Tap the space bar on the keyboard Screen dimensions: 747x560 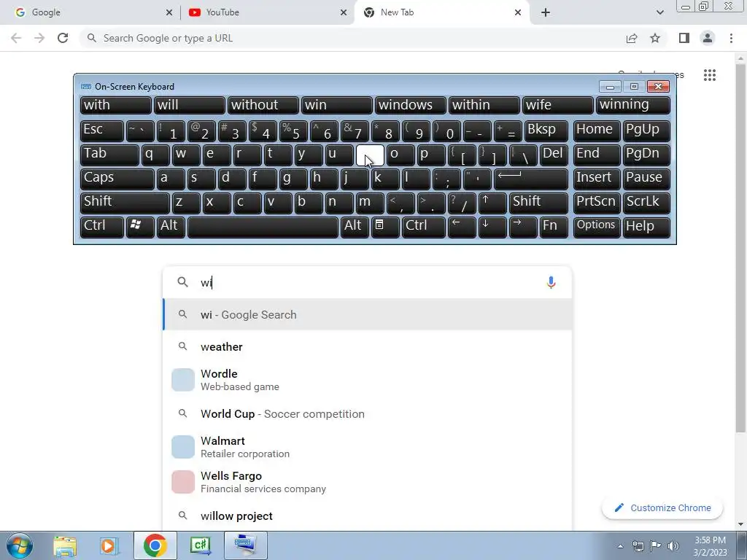click(263, 227)
